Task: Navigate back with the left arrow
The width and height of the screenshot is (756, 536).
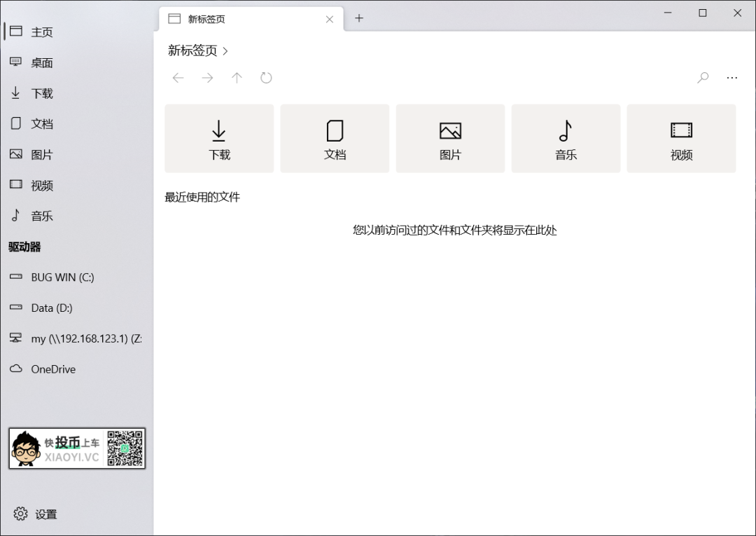Action: coord(178,78)
